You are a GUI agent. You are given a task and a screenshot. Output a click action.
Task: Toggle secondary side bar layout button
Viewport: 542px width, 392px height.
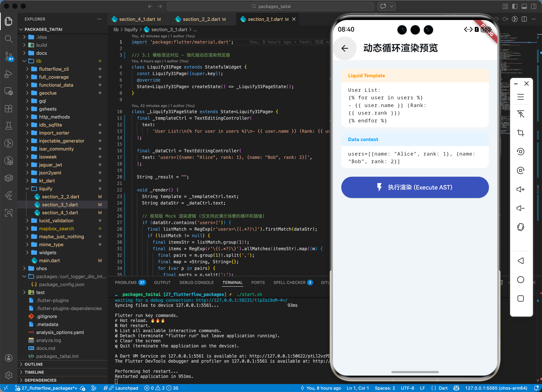pos(533,7)
